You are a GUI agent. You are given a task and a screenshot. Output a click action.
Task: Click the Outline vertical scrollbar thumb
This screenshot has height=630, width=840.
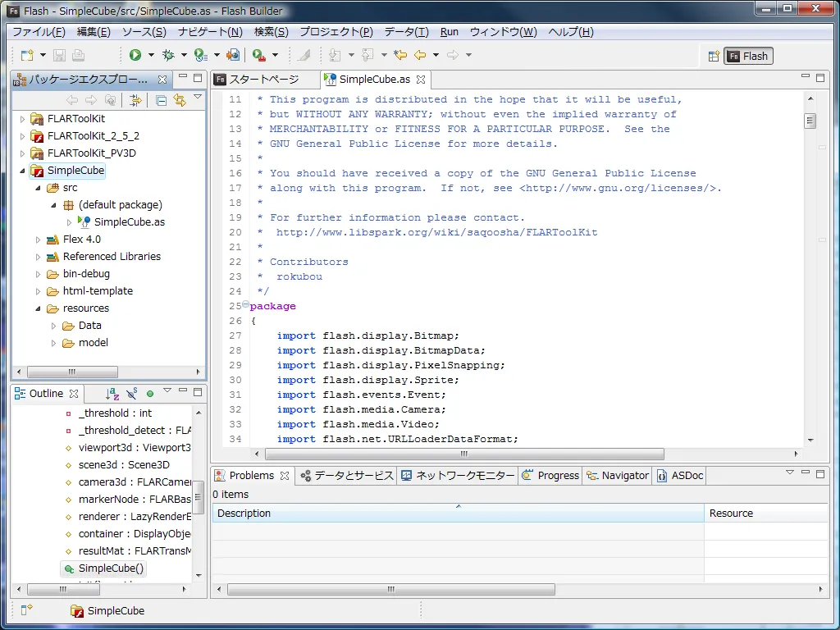tap(199, 497)
